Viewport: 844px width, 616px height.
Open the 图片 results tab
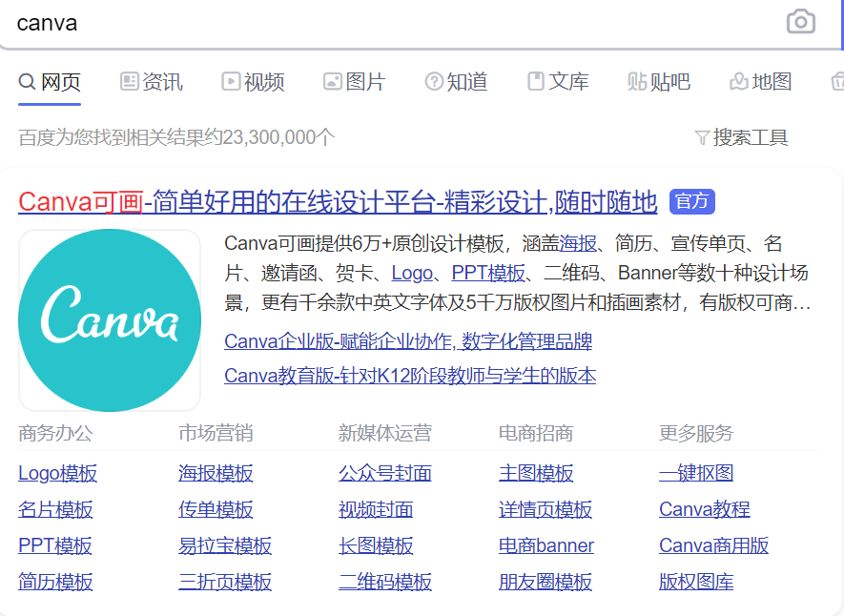pos(354,82)
